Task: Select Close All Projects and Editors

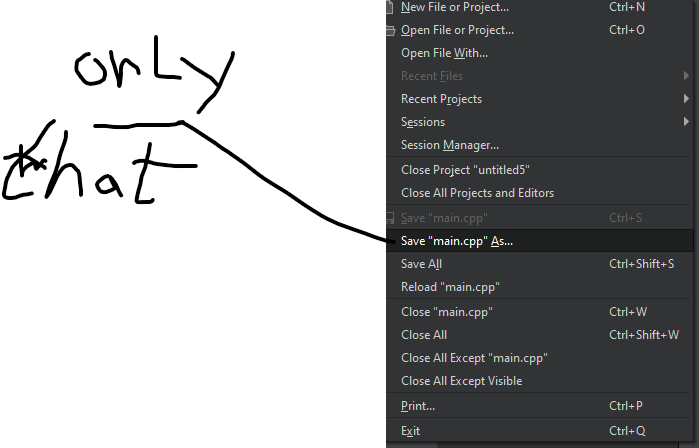Action: pos(477,193)
